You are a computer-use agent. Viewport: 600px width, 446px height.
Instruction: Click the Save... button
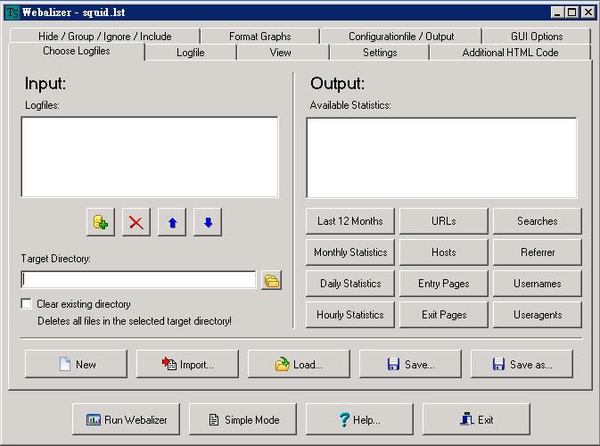(410, 364)
